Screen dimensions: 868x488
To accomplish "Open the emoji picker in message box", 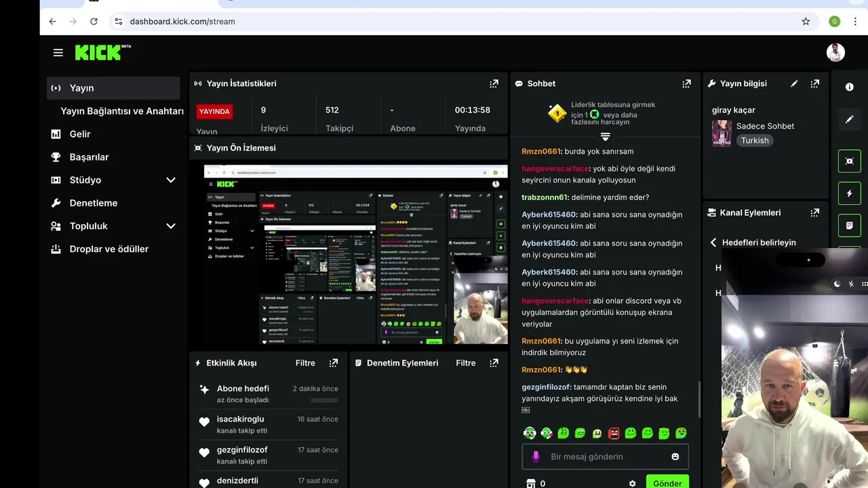I will point(675,456).
